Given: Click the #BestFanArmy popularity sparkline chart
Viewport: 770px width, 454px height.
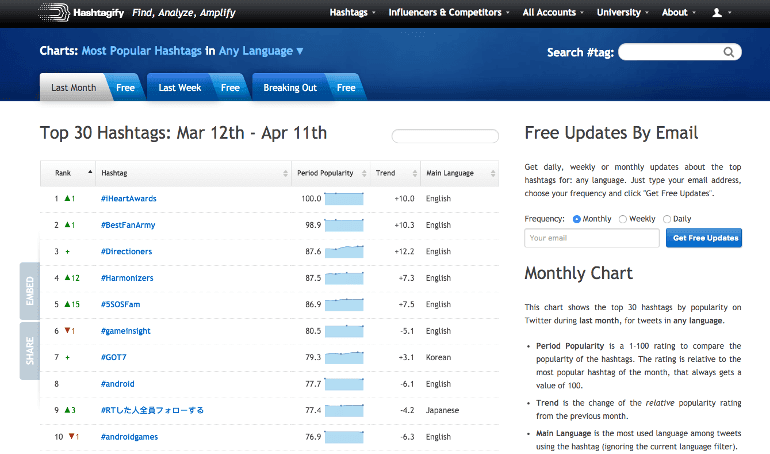Looking at the screenshot, I should point(344,225).
